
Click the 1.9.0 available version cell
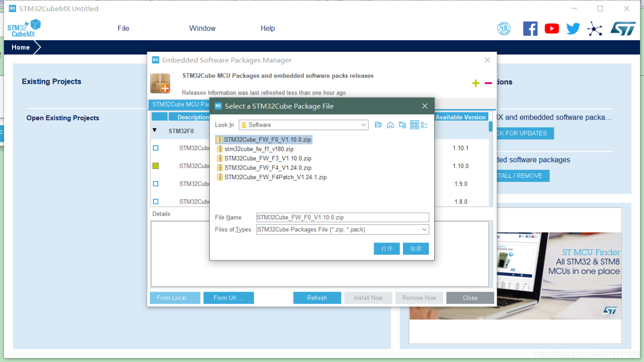pyautogui.click(x=461, y=184)
